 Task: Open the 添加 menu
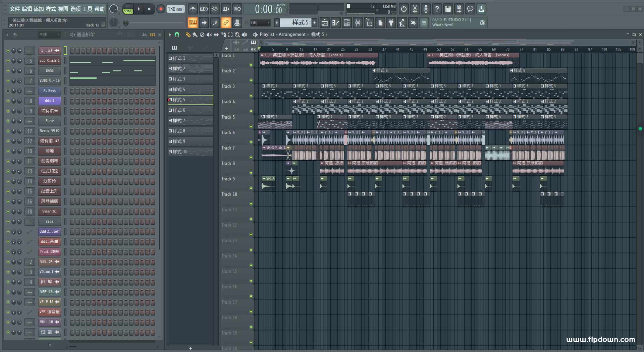(39, 9)
